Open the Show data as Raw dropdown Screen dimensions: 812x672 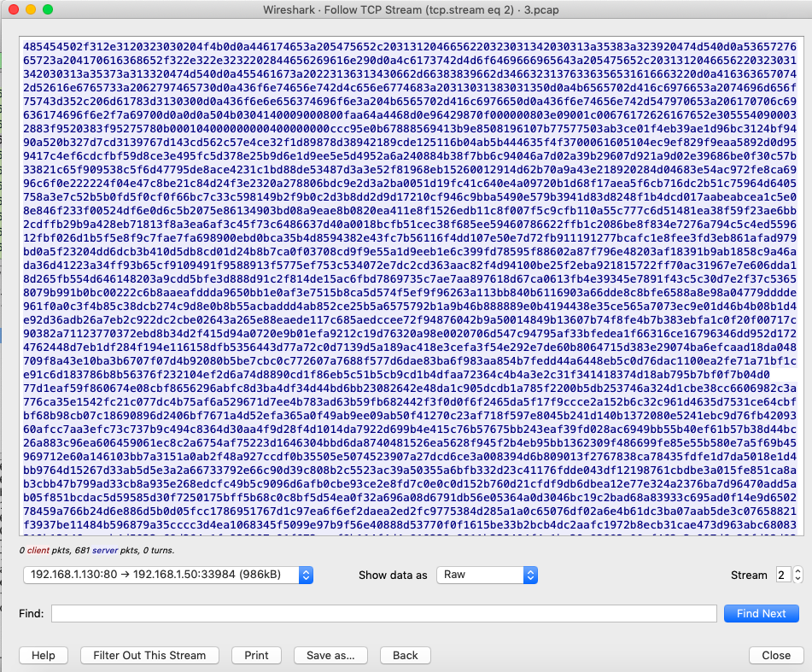[x=487, y=575]
